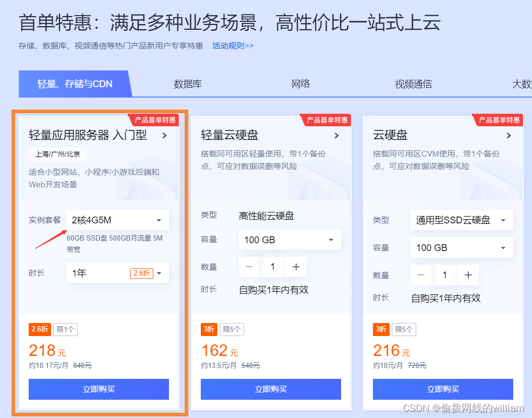Screen dimensions: 532x418
Task: Expand the 通用型SSD云硬盘 type dropdown
Action: click(x=462, y=220)
